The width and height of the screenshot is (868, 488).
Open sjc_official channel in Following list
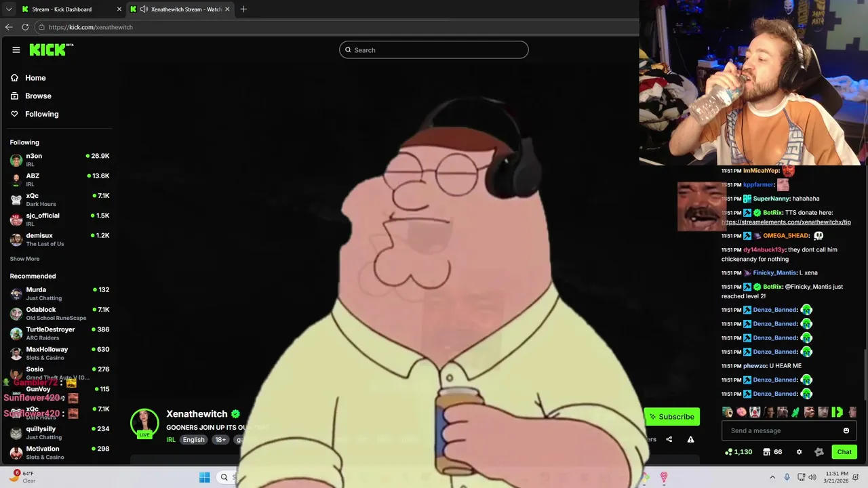(x=60, y=219)
